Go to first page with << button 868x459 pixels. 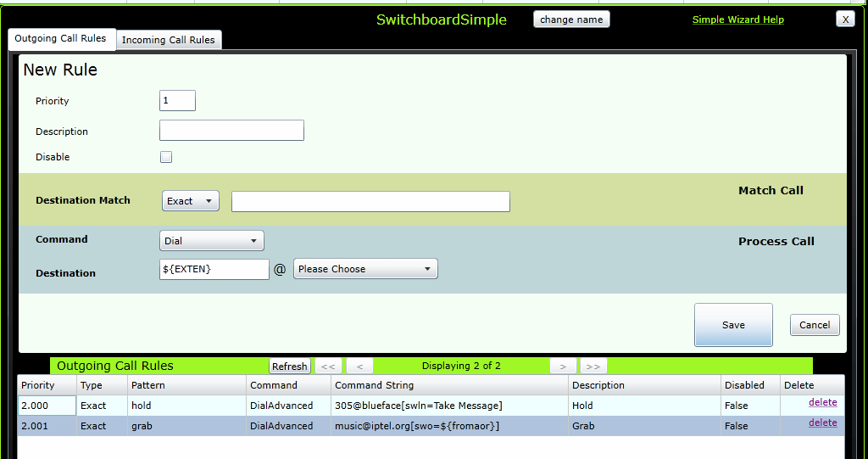tap(328, 366)
